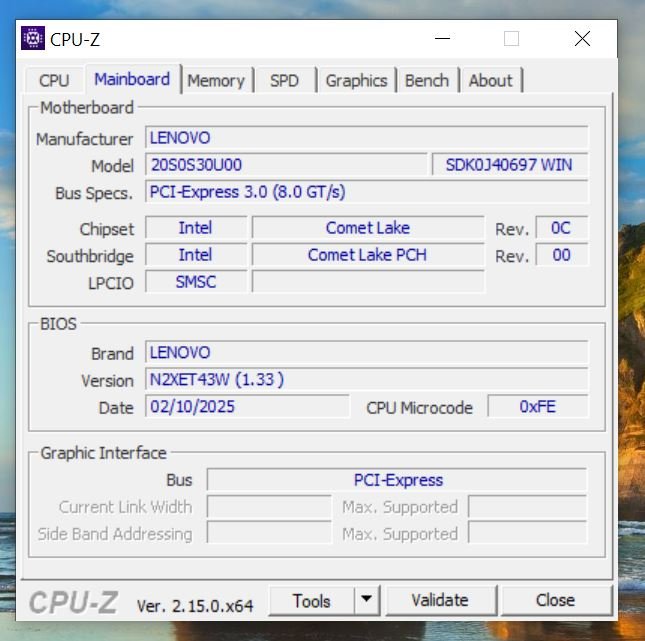Click the SDK0J40697 WIN field
645x641 pixels.
510,165
